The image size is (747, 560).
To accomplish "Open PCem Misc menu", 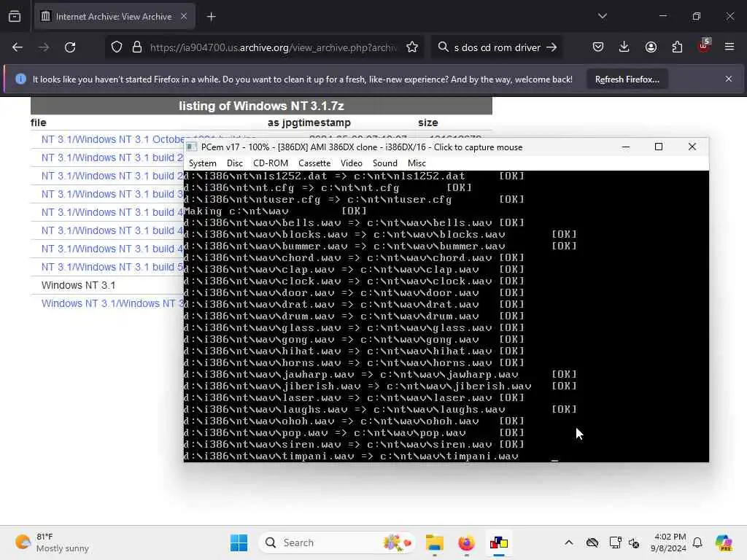I will click(x=417, y=163).
